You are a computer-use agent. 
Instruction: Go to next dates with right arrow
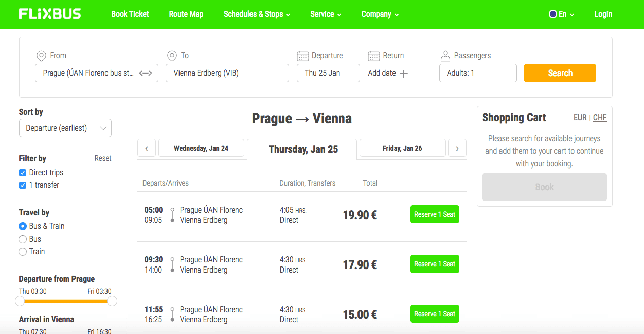457,149
